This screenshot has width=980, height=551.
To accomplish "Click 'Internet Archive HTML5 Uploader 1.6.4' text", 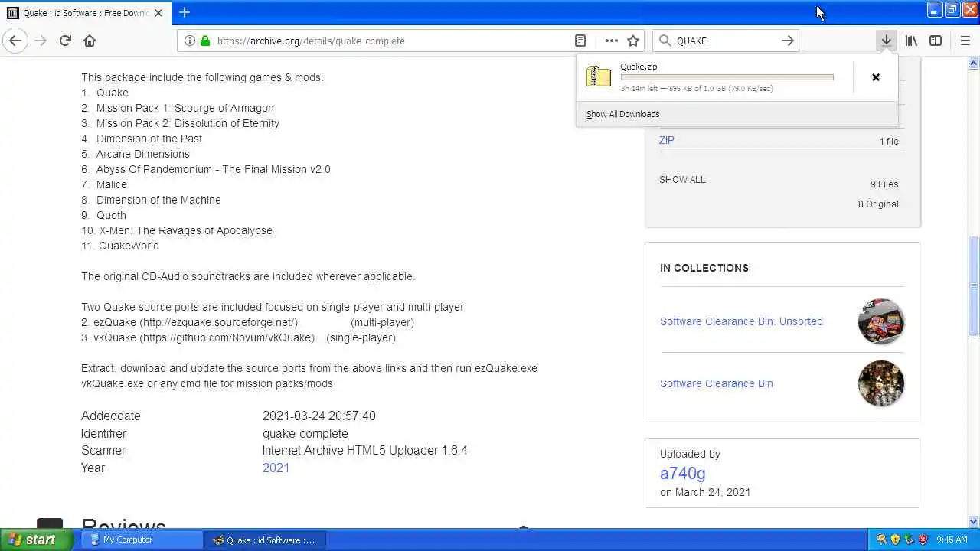I will pyautogui.click(x=364, y=451).
